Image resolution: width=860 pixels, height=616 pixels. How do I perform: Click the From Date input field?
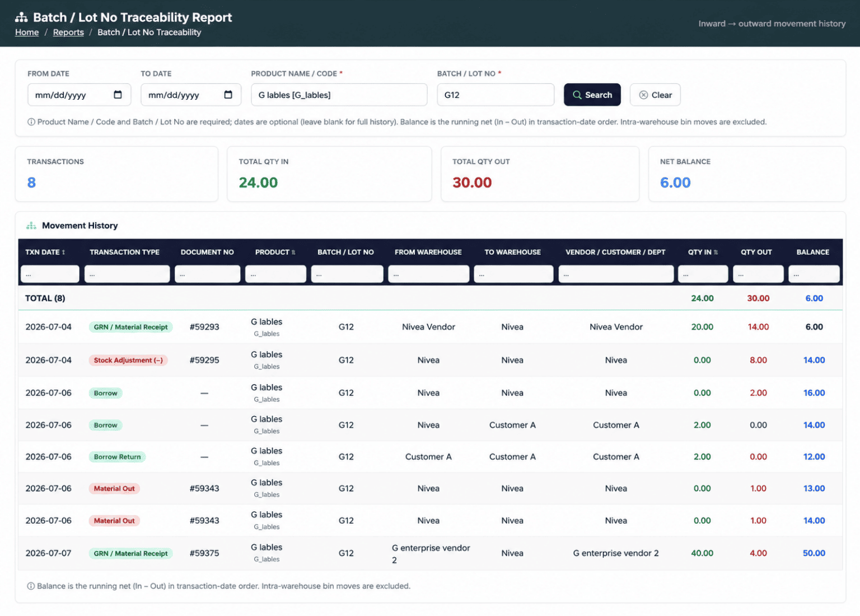pos(79,95)
